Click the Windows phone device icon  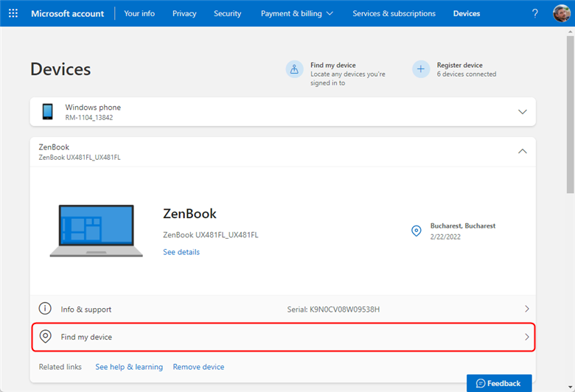tap(47, 112)
